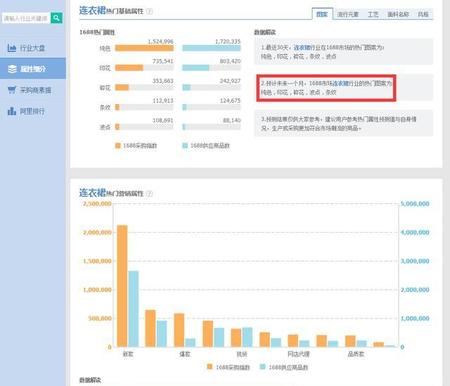Switch to the 流行元素 tab
450x386 pixels.
coord(348,14)
